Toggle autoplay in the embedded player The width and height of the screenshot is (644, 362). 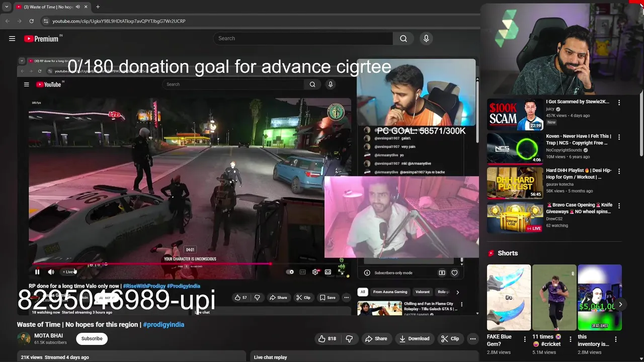click(290, 272)
